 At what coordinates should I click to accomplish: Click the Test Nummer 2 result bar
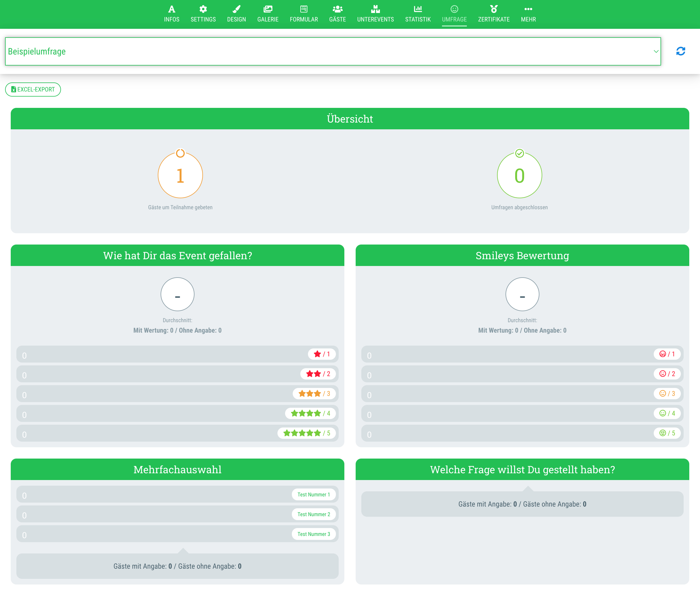177,514
